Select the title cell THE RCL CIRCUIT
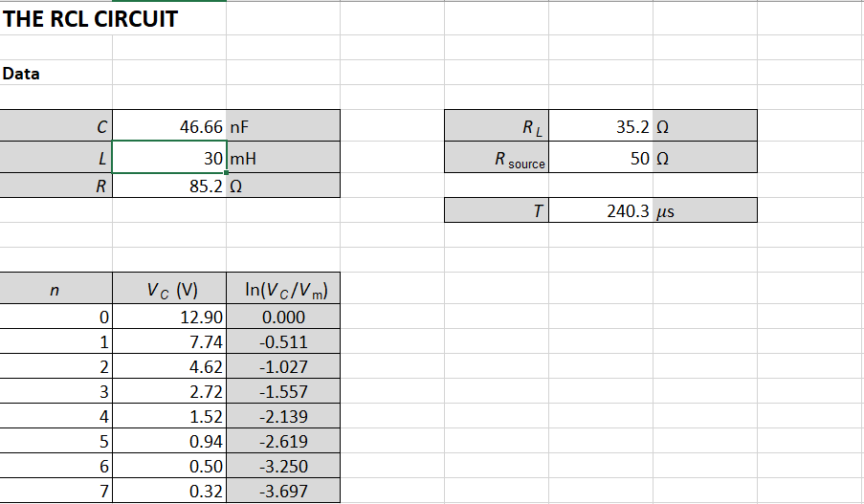The height and width of the screenshot is (504, 864). pos(90,19)
